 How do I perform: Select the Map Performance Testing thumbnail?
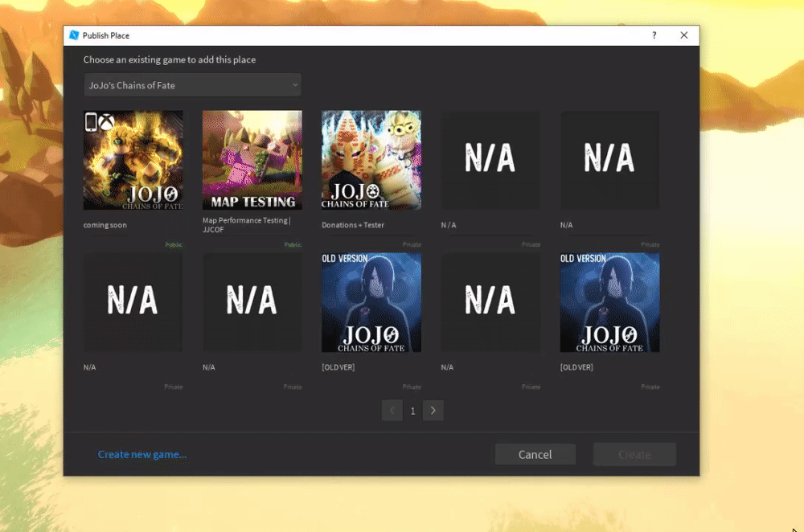tap(252, 160)
